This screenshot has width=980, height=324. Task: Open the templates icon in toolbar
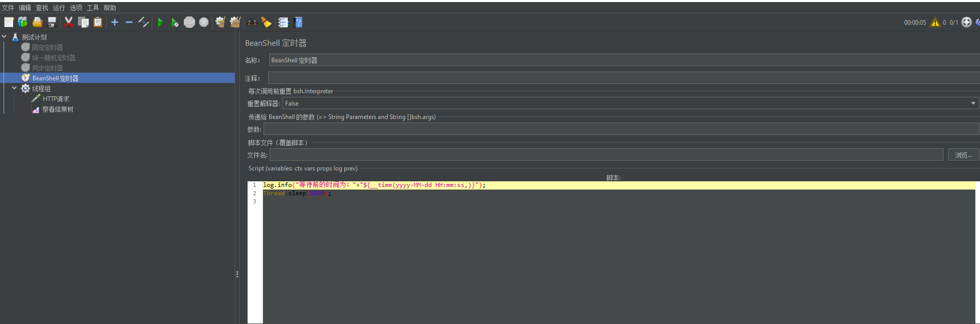coord(23,22)
